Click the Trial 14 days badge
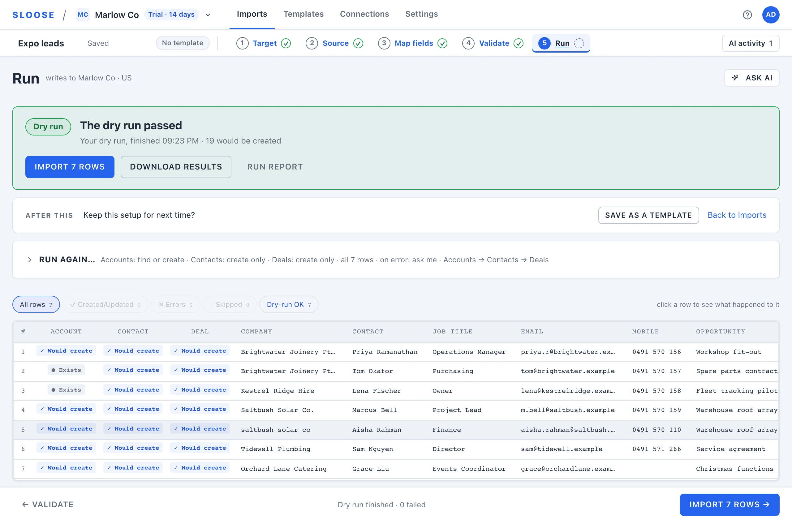792x532 pixels. [171, 14]
